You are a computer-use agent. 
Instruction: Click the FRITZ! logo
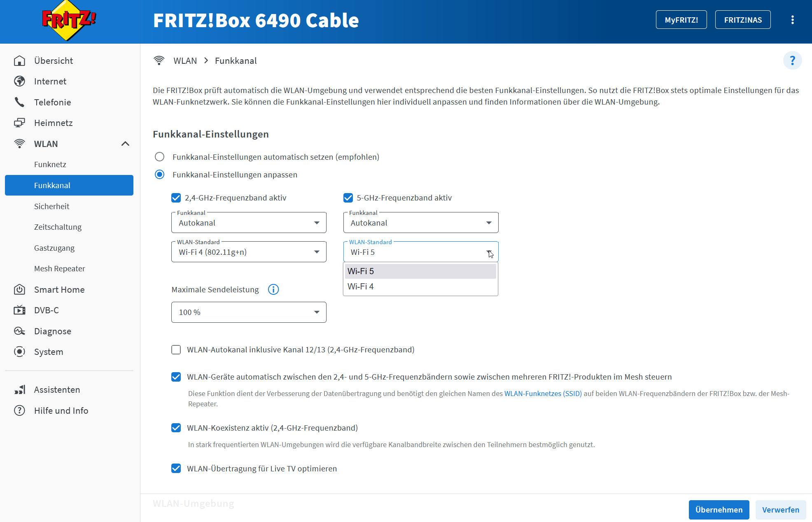[69, 21]
